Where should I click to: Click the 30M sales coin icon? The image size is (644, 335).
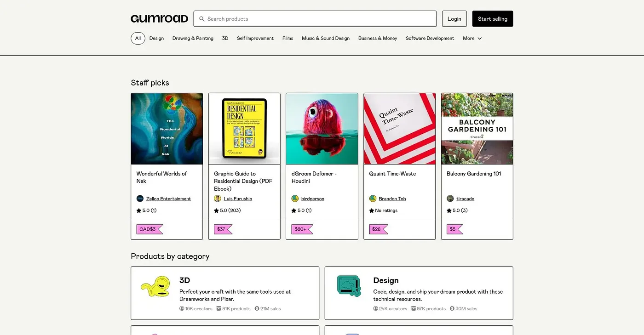pyautogui.click(x=452, y=309)
